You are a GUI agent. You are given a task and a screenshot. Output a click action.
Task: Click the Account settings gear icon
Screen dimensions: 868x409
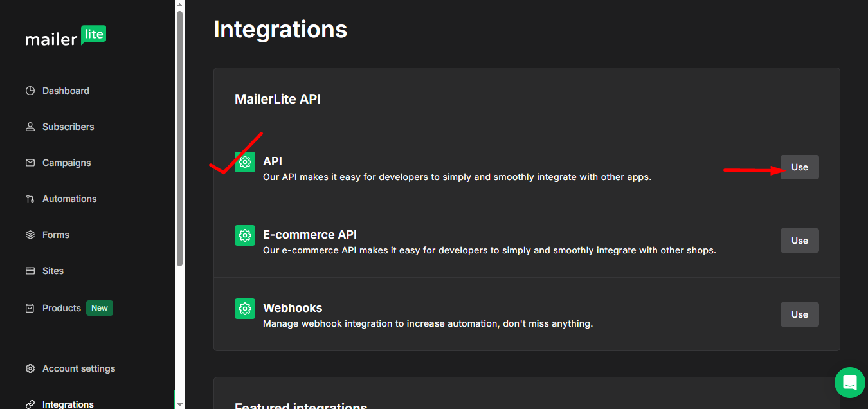[x=30, y=368]
